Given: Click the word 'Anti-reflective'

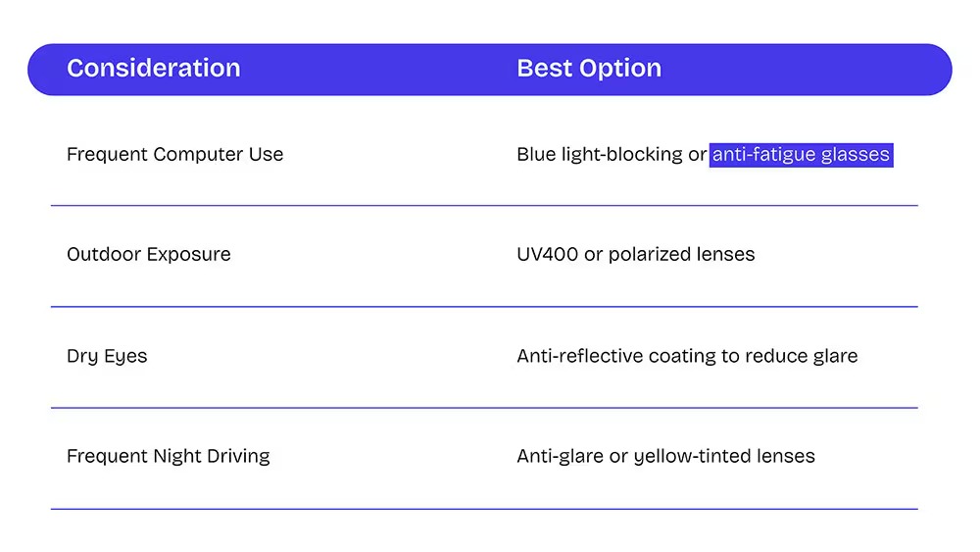Looking at the screenshot, I should [x=580, y=356].
